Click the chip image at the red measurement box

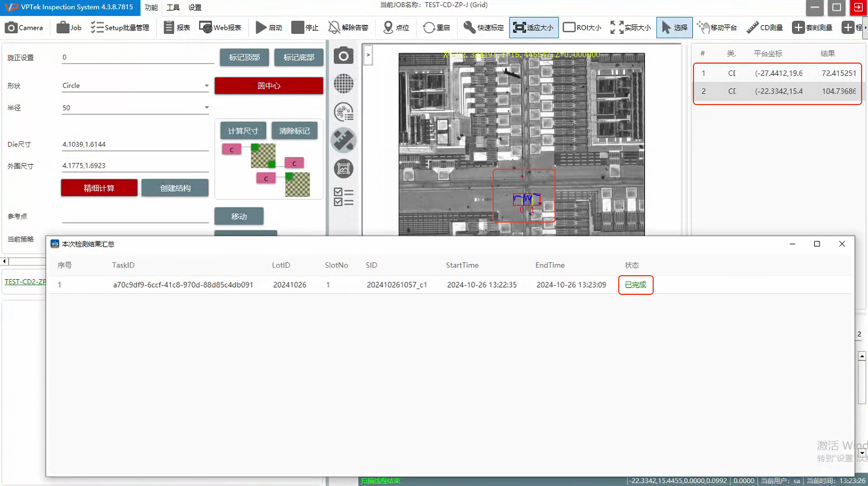pyautogui.click(x=524, y=196)
